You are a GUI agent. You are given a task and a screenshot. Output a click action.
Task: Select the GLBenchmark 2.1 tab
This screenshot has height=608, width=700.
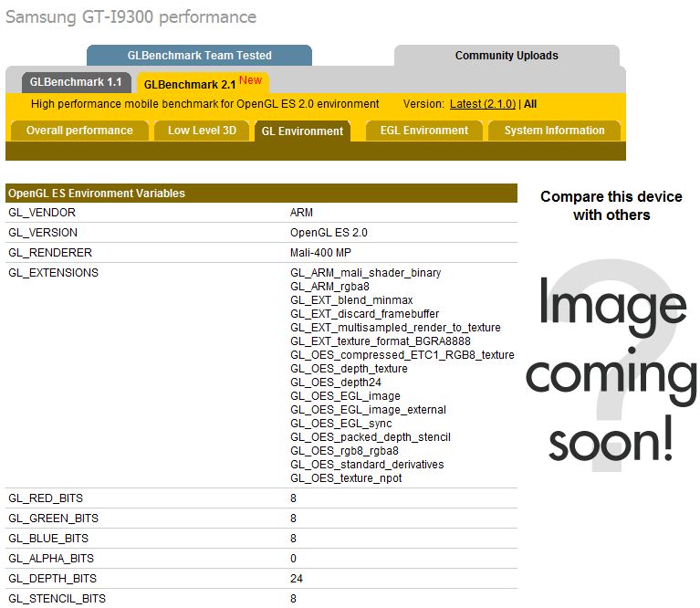coord(203,83)
